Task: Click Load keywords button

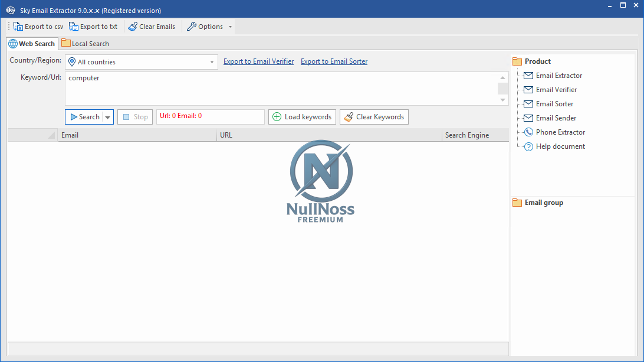Action: pyautogui.click(x=302, y=116)
